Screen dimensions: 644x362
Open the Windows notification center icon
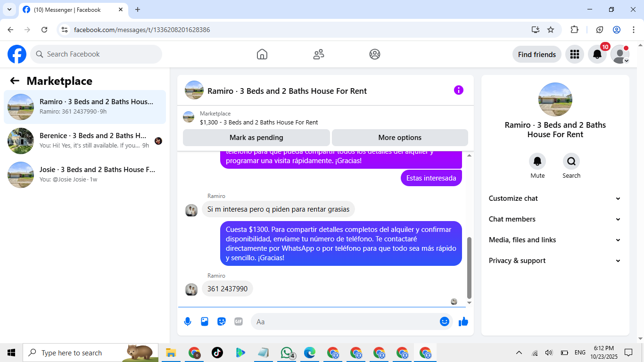point(628,353)
